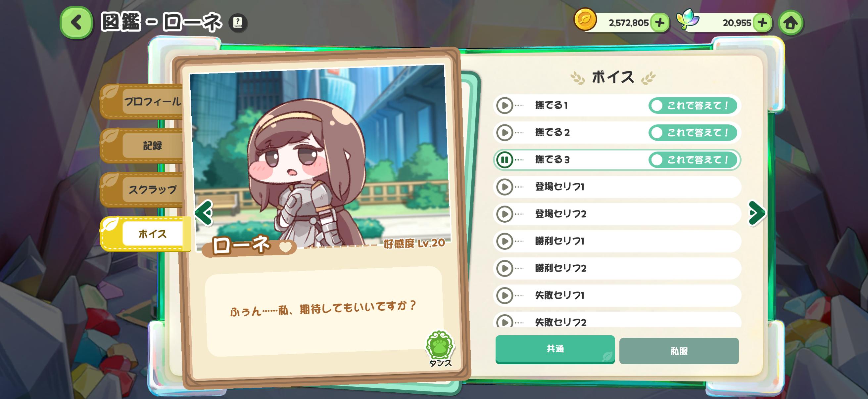Return to home via house icon

tap(791, 22)
